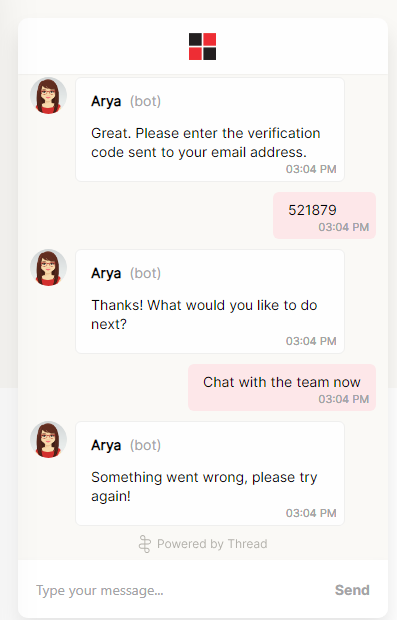Click the Send button
397x620 pixels.
(x=352, y=590)
